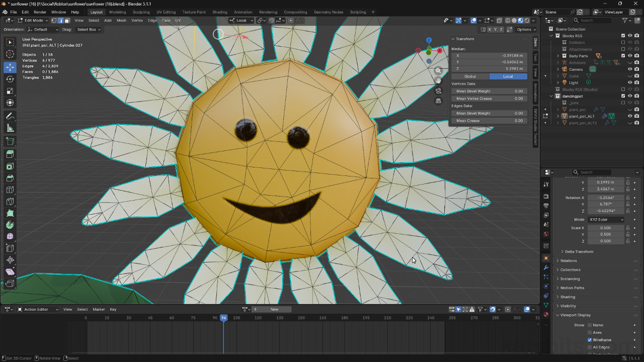The image size is (644, 362).
Task: Select the Select Box tool in toolbar
Action: [10, 43]
